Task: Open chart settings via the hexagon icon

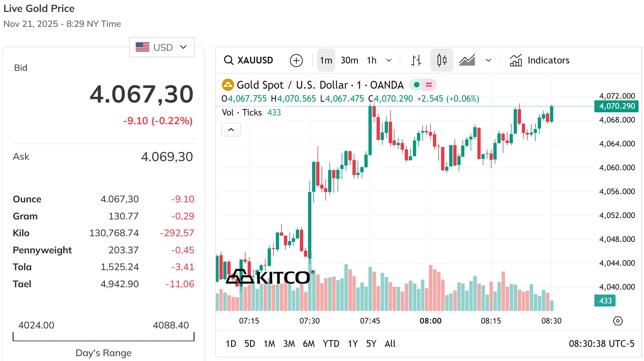Action: [x=618, y=321]
